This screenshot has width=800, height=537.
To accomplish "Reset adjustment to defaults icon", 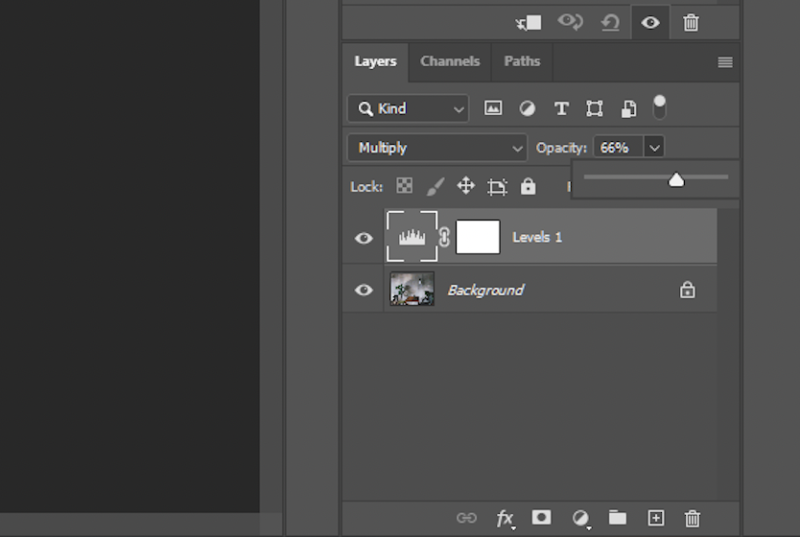I will [x=610, y=22].
